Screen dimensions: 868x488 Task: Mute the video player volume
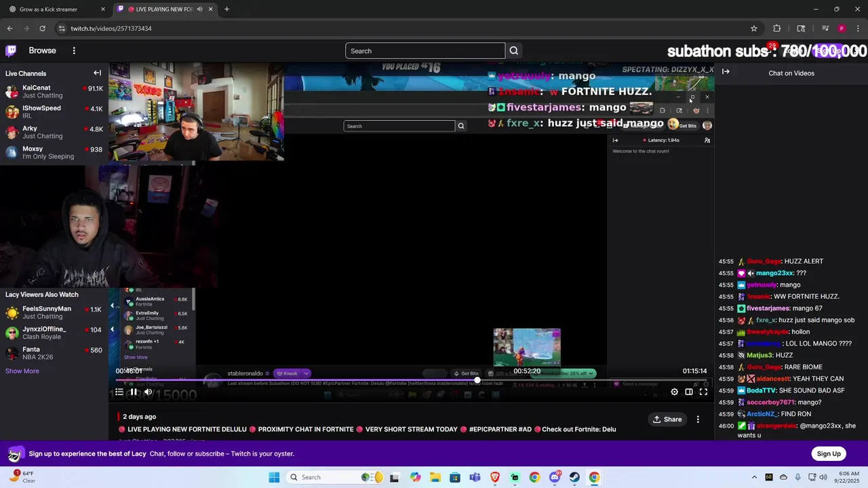pyautogui.click(x=149, y=392)
